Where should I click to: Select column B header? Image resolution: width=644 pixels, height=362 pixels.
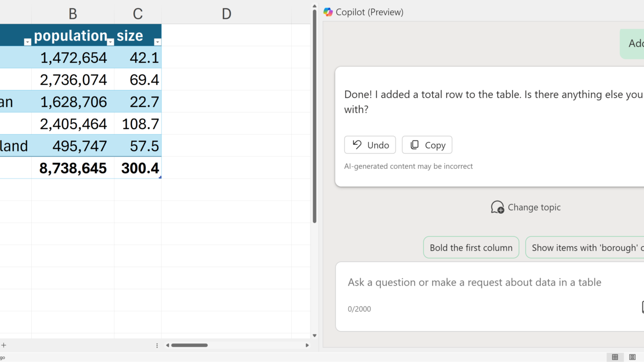pos(72,14)
